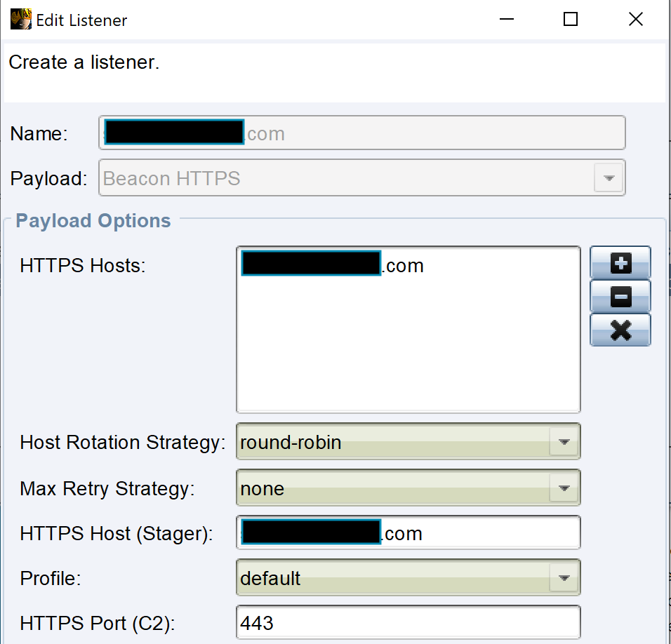The height and width of the screenshot is (644, 671).
Task: Click the 'Create a listener.' description text
Action: [x=84, y=62]
